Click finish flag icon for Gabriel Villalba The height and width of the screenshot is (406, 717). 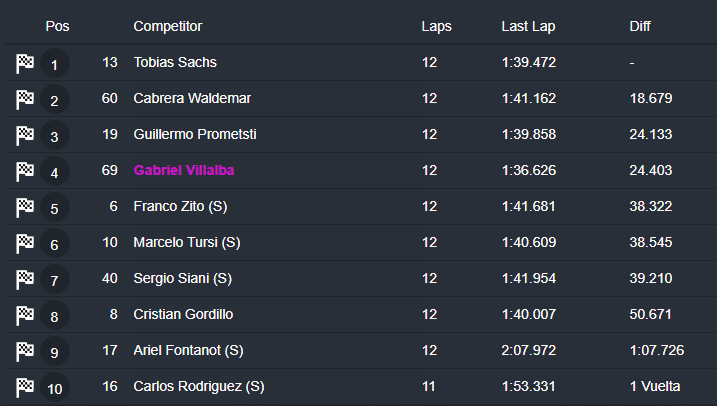click(x=25, y=172)
